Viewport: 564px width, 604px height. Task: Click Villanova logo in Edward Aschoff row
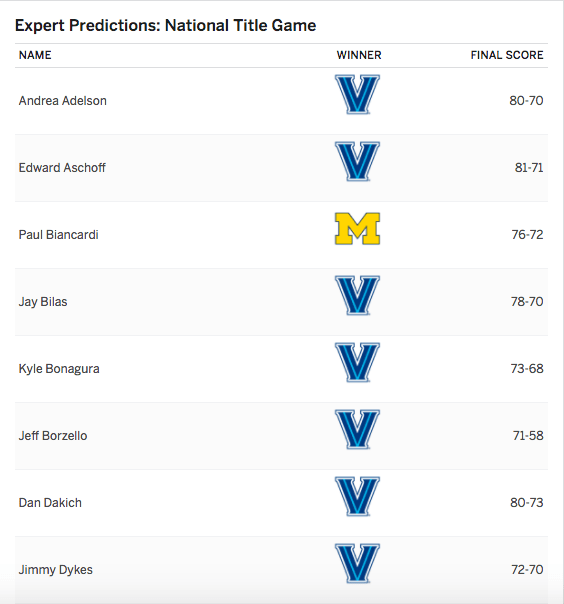(358, 161)
